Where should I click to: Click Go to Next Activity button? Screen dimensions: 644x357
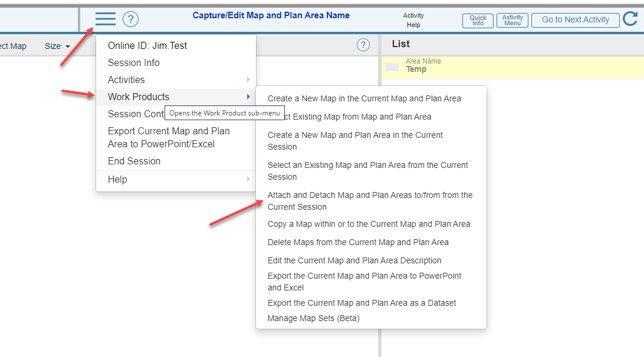[x=576, y=20]
